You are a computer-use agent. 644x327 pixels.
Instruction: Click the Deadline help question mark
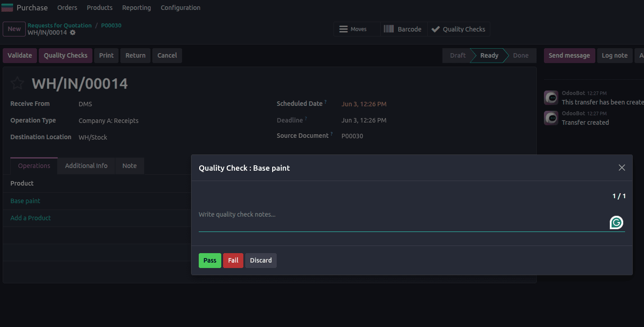coord(306,118)
